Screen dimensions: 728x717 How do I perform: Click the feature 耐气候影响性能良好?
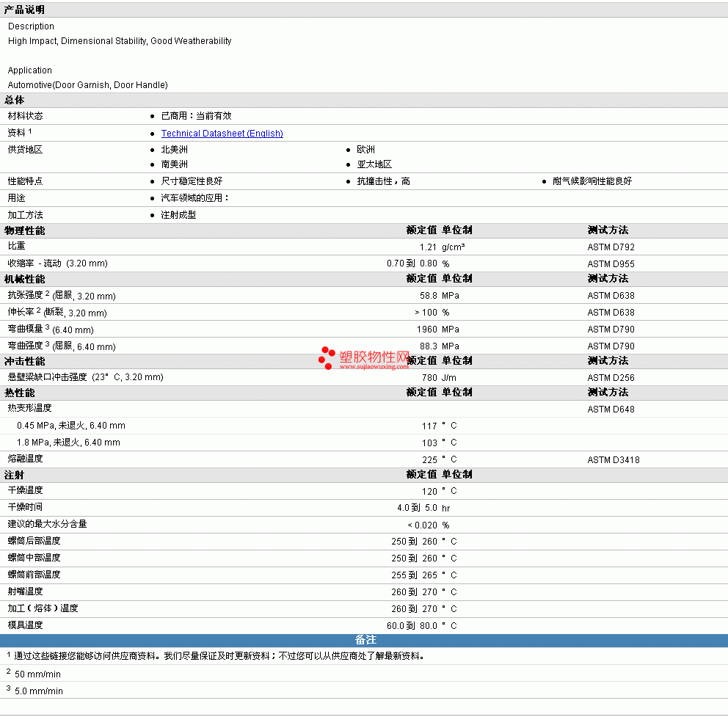[x=592, y=181]
